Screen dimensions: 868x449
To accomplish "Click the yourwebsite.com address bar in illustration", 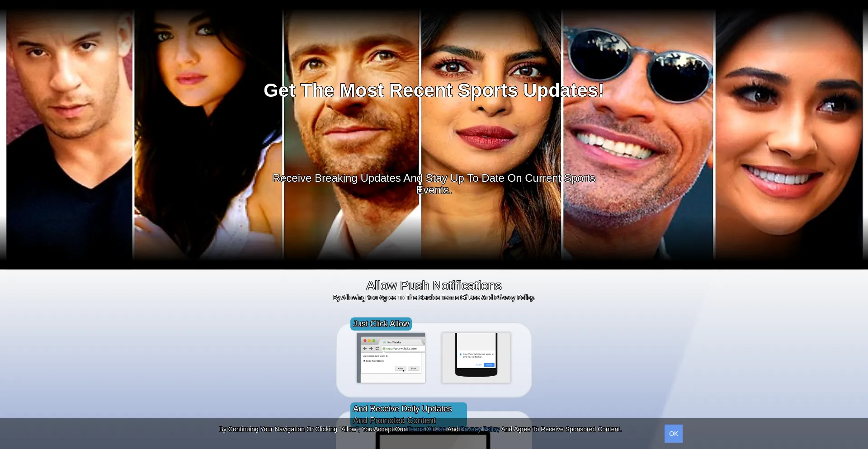I will pyautogui.click(x=402, y=349).
